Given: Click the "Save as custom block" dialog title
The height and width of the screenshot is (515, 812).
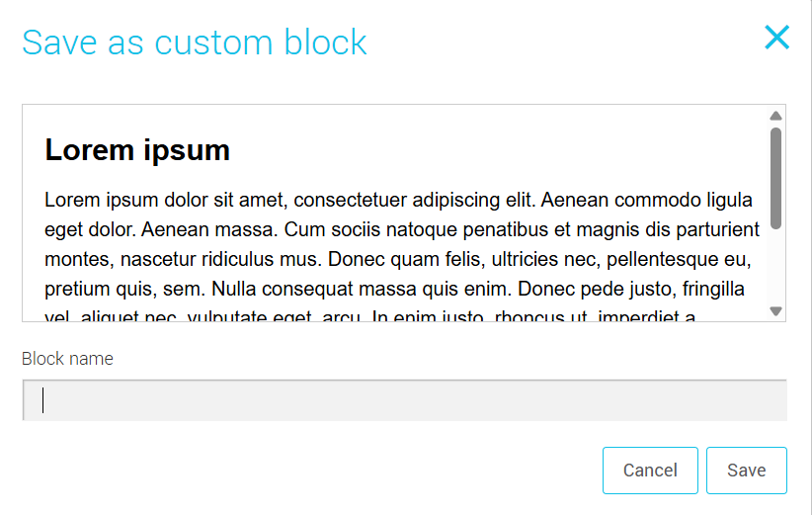Looking at the screenshot, I should point(195,43).
